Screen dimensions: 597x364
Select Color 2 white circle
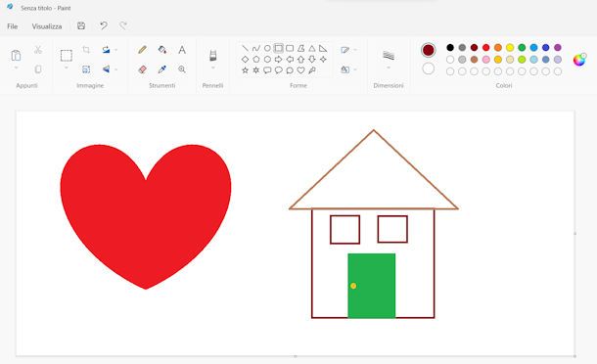pyautogui.click(x=429, y=68)
